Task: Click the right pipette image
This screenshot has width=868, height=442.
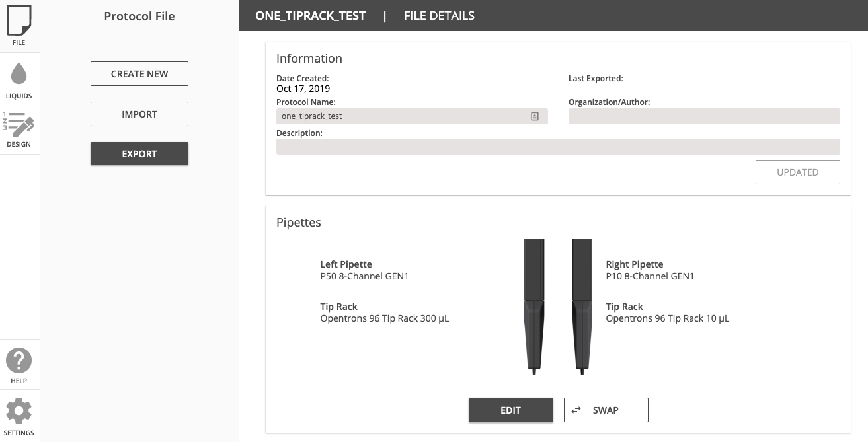Action: click(582, 307)
